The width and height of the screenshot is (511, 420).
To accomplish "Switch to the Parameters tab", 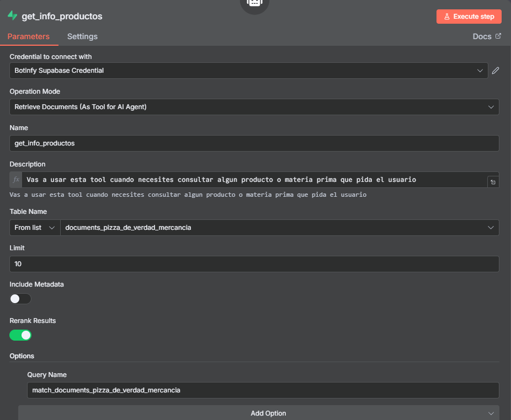I will coord(29,36).
